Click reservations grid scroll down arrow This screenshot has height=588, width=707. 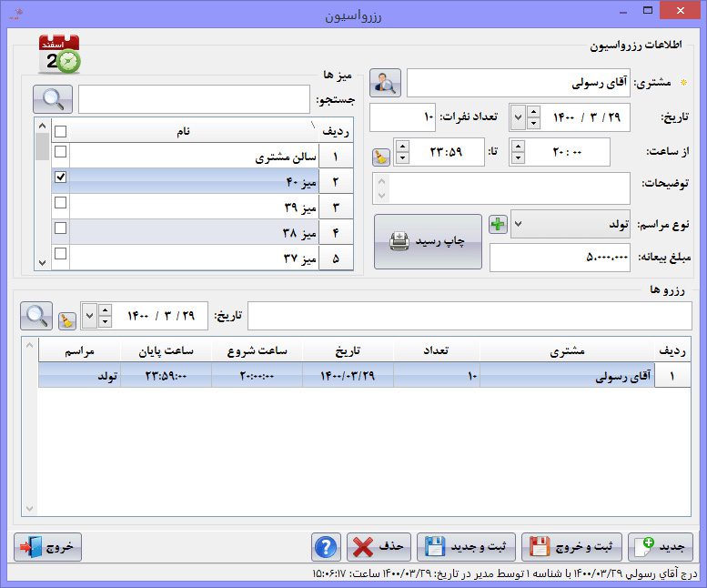click(x=30, y=508)
